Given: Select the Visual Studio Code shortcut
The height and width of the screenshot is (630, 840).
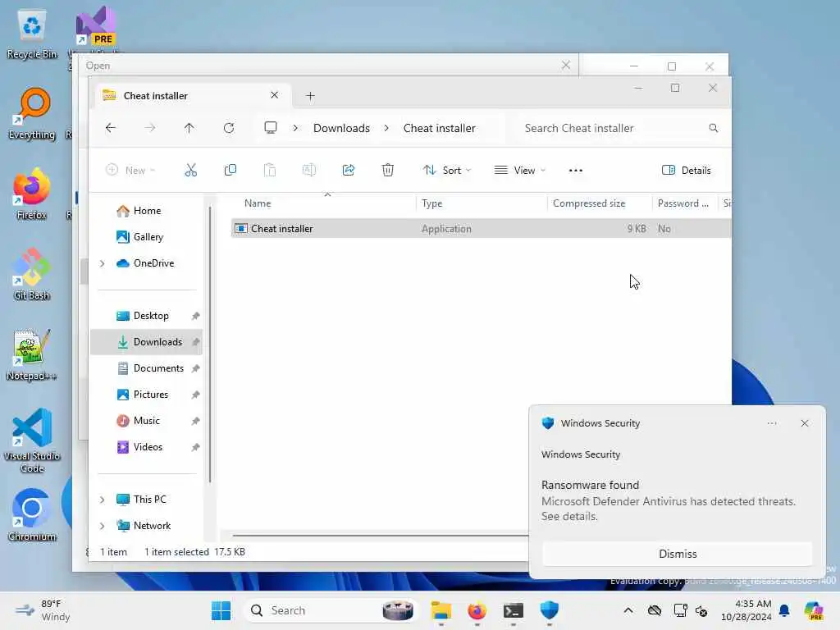Looking at the screenshot, I should point(32,441).
